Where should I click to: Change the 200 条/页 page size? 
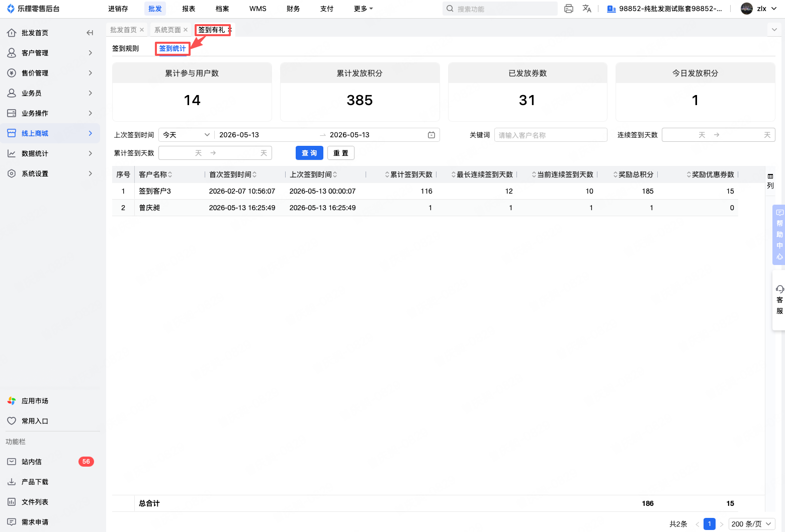point(751,524)
